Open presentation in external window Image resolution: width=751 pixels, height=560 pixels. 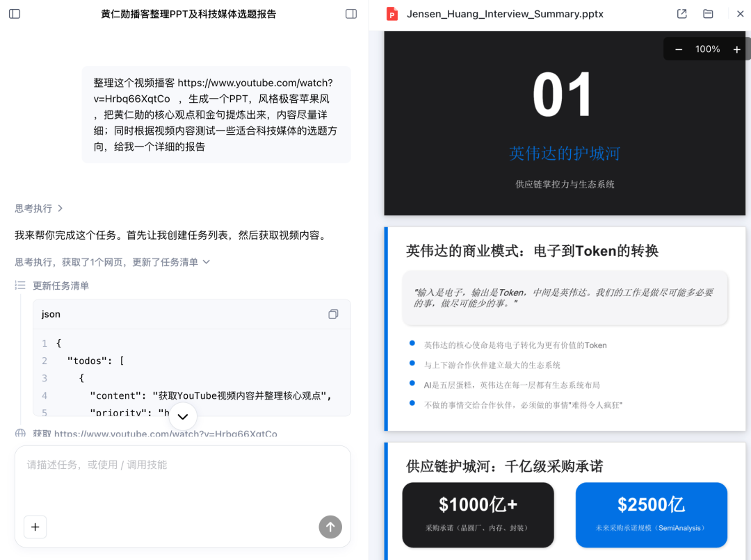click(681, 14)
